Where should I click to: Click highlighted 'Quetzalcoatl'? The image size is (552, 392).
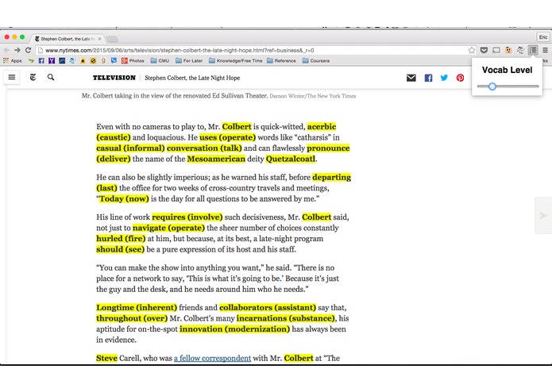[291, 159]
